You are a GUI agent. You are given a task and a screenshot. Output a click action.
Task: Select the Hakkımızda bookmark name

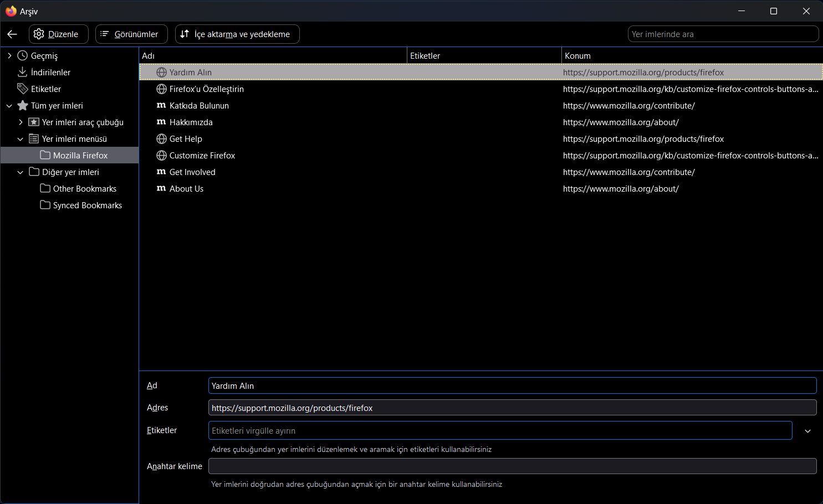(x=191, y=122)
